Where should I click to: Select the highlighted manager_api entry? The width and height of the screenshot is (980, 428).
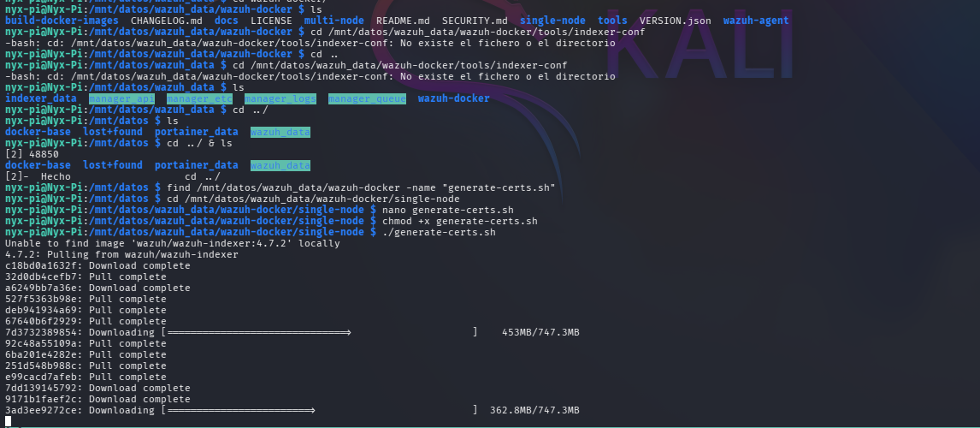point(121,98)
